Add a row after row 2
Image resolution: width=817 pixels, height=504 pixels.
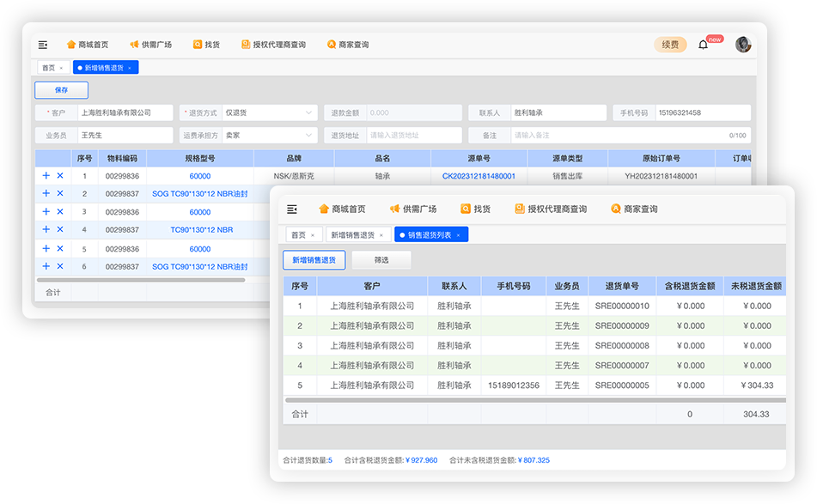click(x=46, y=194)
